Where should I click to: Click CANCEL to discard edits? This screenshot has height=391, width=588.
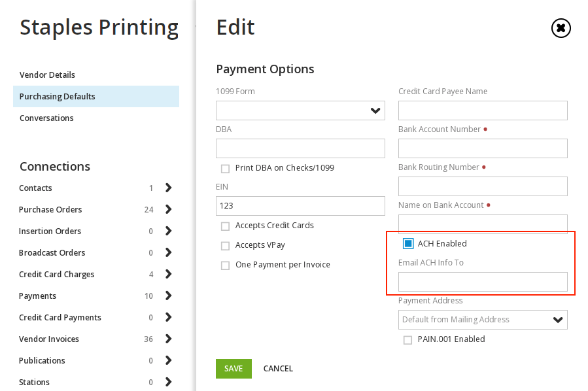click(x=278, y=369)
